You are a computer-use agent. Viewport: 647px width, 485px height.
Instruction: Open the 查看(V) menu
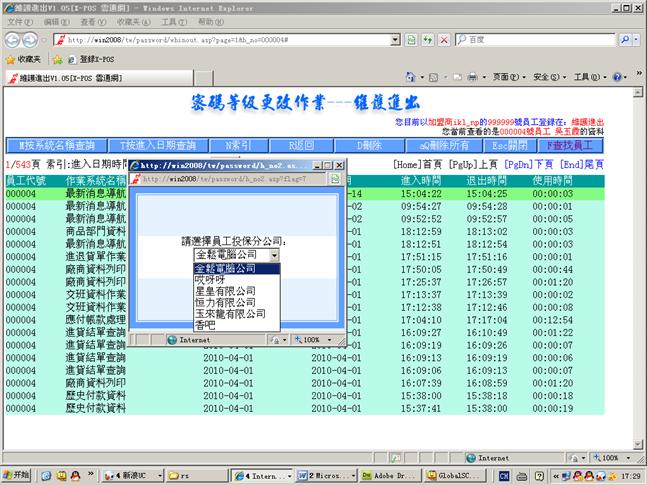pos(90,21)
